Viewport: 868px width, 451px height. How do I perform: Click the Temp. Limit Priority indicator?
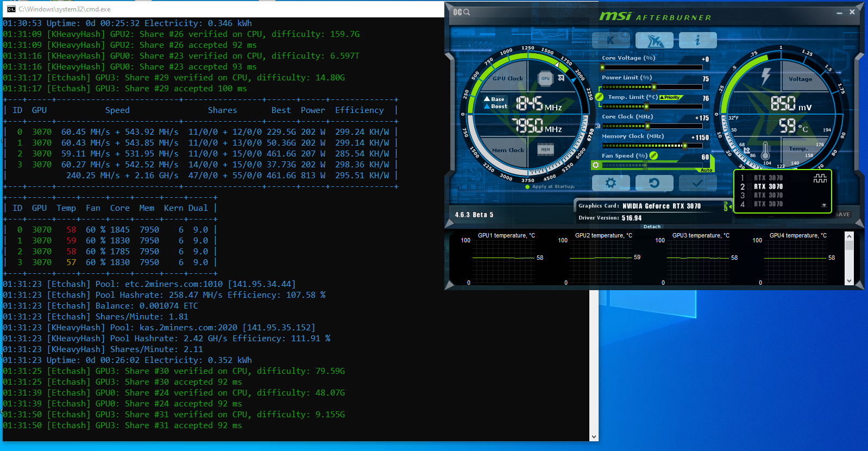click(671, 98)
